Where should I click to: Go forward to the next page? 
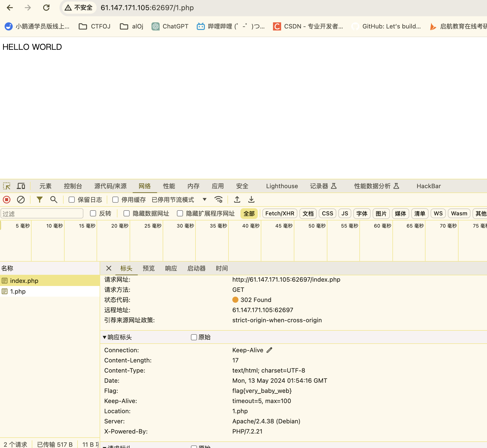pos(28,8)
